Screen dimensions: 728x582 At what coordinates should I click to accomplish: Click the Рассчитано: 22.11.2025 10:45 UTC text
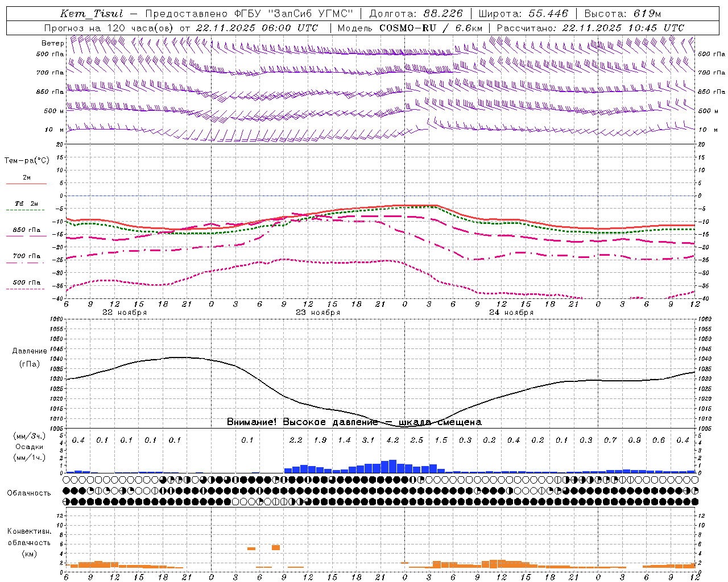tap(590, 28)
